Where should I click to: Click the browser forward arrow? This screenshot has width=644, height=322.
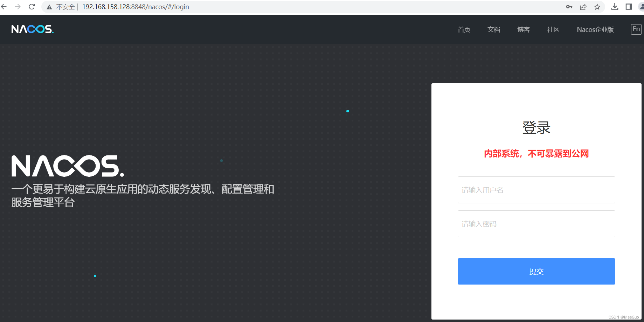tap(18, 7)
